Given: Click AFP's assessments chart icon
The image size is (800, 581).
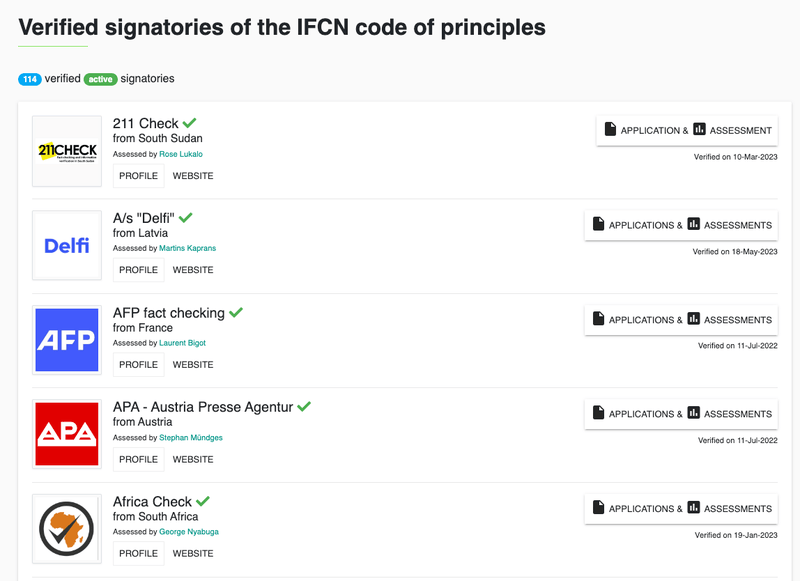Looking at the screenshot, I should coord(693,319).
